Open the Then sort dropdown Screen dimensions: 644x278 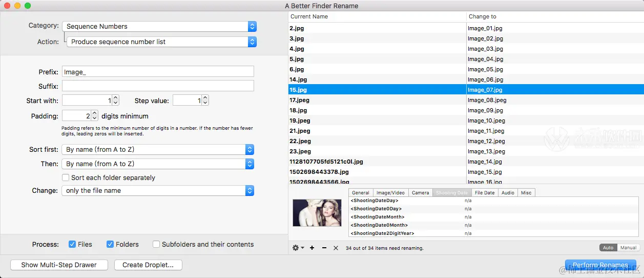tap(158, 164)
